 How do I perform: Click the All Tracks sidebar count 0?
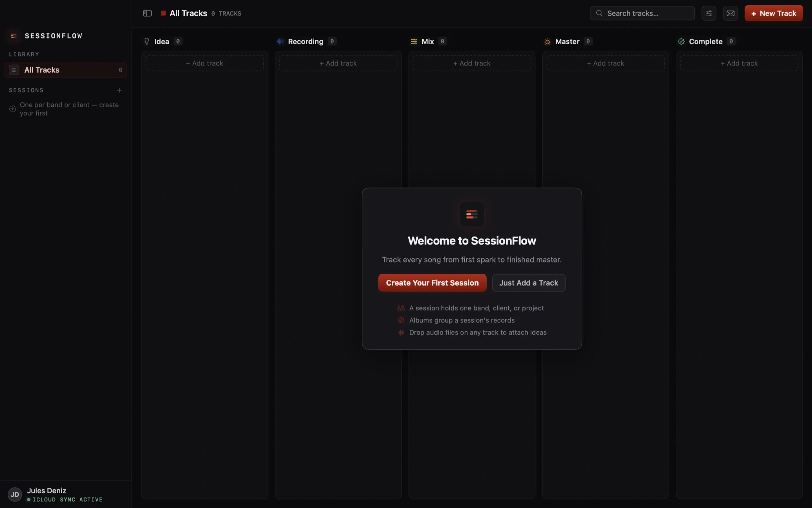pyautogui.click(x=120, y=70)
